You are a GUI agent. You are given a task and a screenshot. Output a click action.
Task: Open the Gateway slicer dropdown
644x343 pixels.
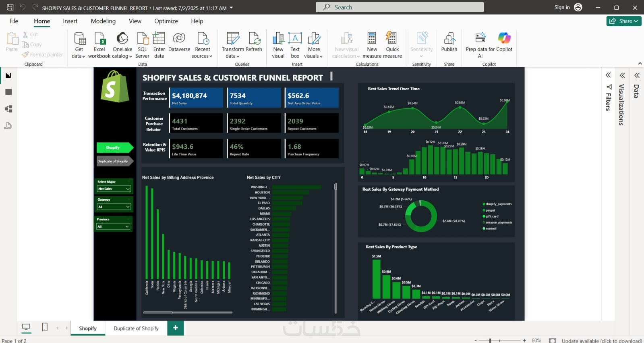coord(114,207)
